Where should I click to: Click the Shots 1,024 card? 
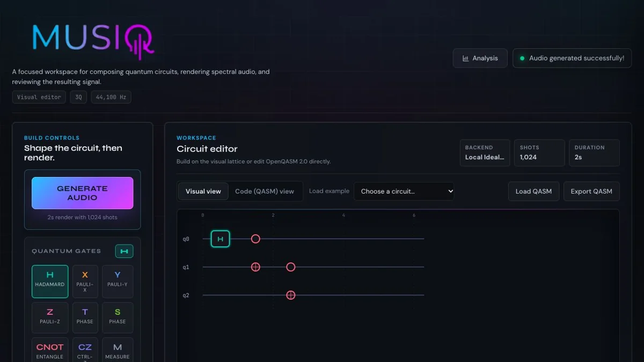[539, 153]
